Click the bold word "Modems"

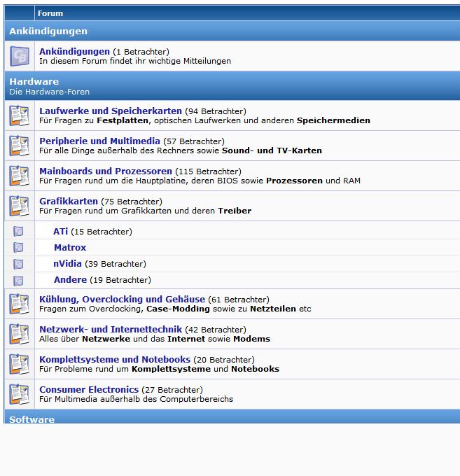[252, 339]
